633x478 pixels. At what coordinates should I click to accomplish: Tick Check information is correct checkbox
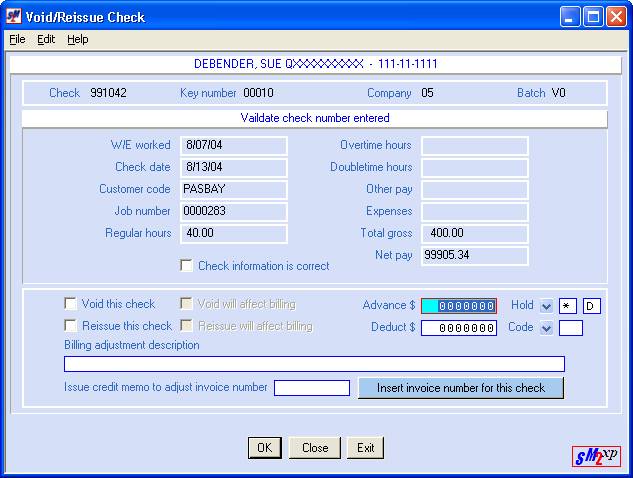pyautogui.click(x=186, y=266)
